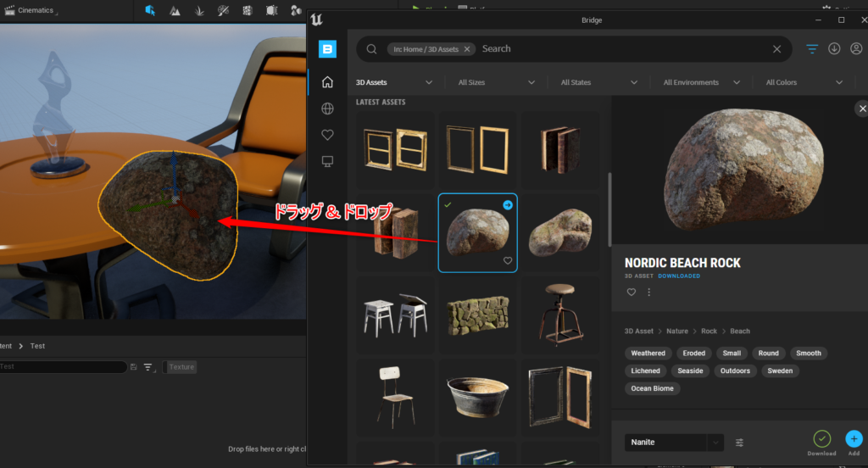Image resolution: width=868 pixels, height=468 pixels.
Task: Switch to Fracture mode in Unreal toolbar
Action: 247,10
